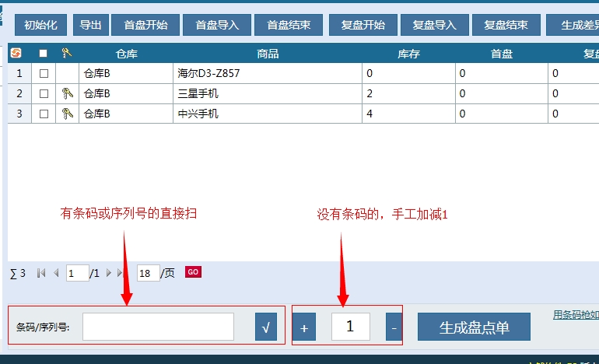Confirm barcode with the √ button
Image resolution: width=599 pixels, height=364 pixels.
266,327
